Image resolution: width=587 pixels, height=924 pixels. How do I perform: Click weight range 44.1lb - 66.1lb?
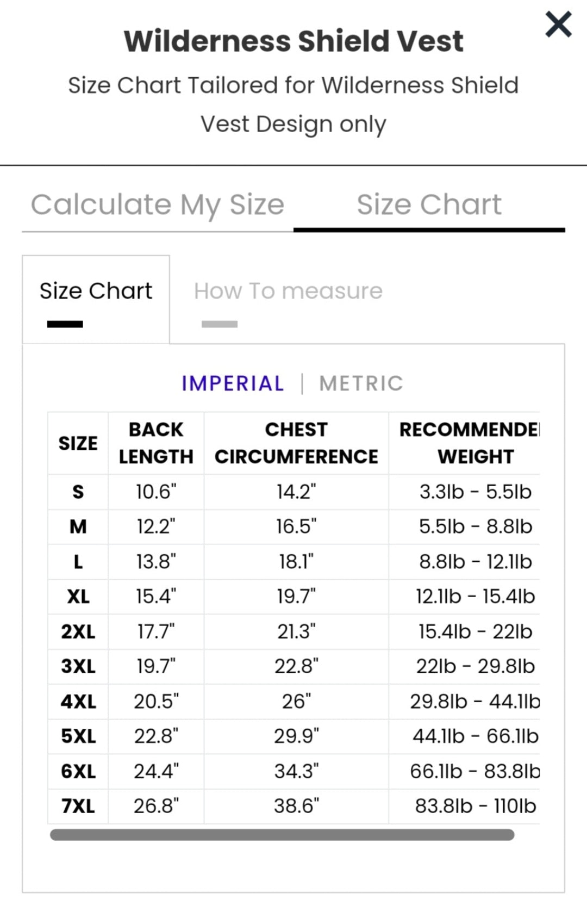coord(475,736)
